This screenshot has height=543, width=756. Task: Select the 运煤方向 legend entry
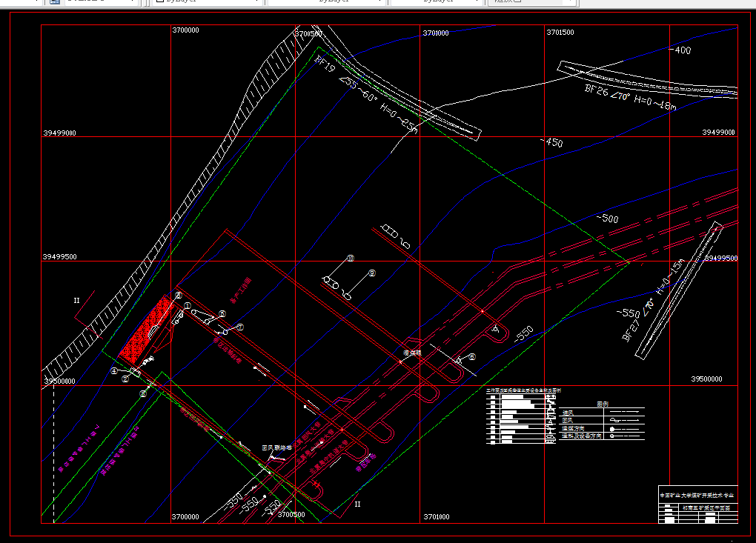(573, 428)
